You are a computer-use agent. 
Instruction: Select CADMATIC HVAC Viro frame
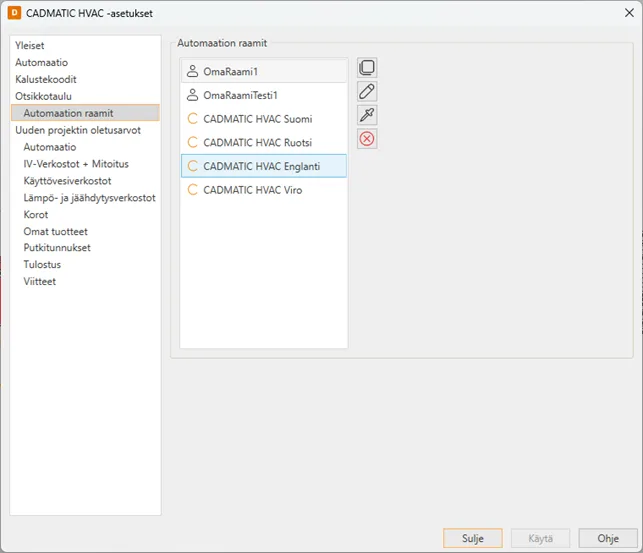(252, 190)
